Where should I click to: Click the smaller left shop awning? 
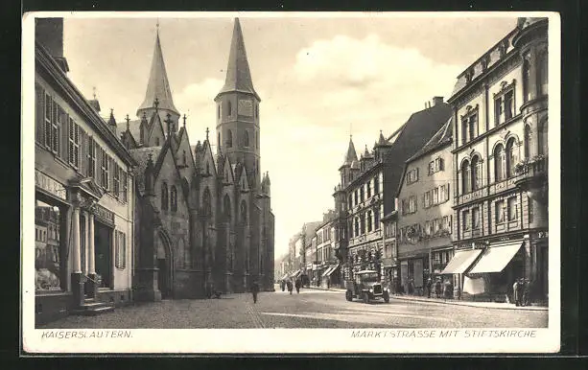tap(461, 262)
